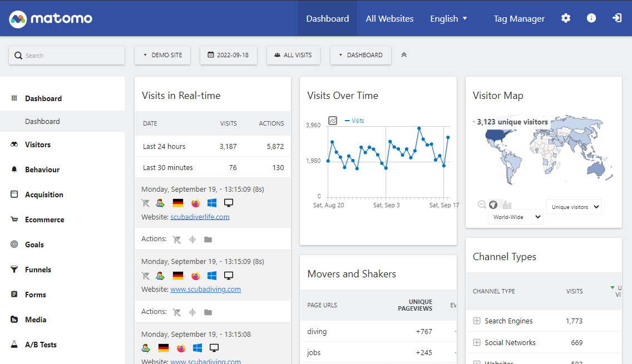Expand the Search Engines channel type
The height and width of the screenshot is (364, 632).
coord(476,321)
